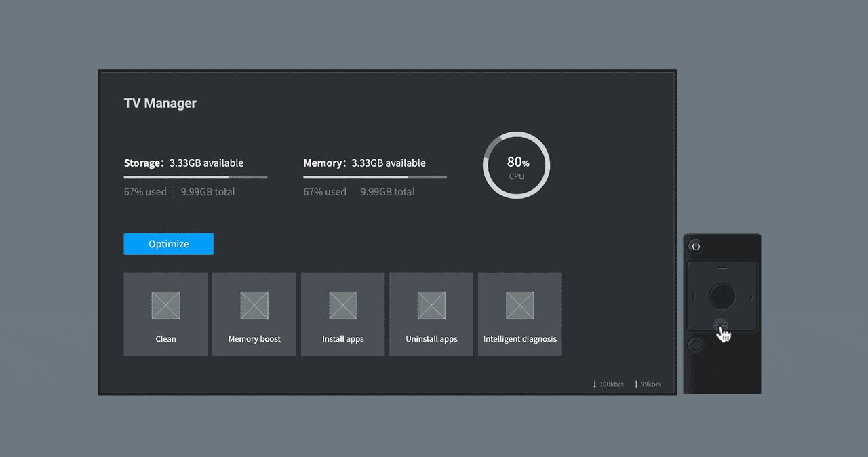Tap the remote's round back button
The height and width of the screenshot is (457, 868).
[x=696, y=346]
